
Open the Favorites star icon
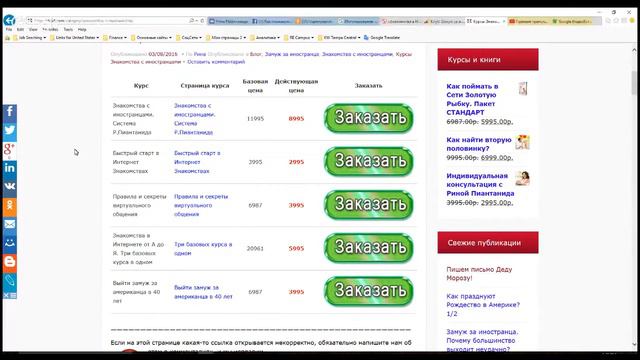point(616,21)
